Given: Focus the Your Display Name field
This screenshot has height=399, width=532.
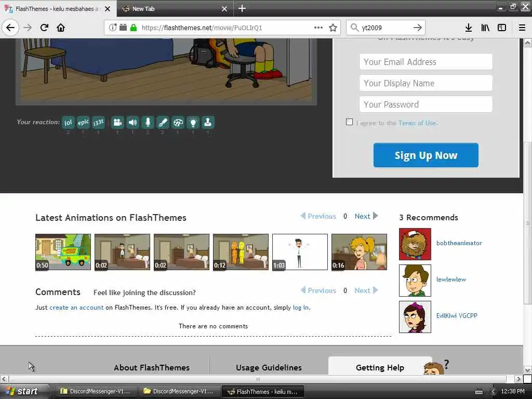Looking at the screenshot, I should coord(426,83).
